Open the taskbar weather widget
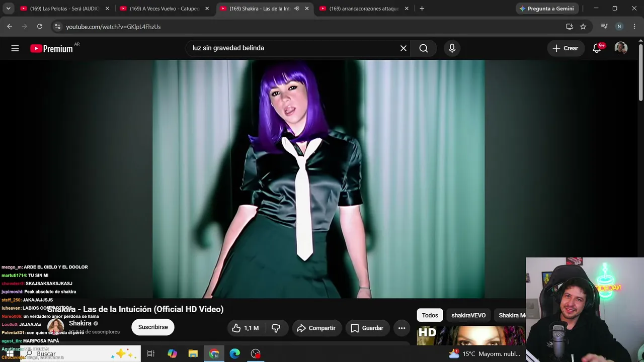 point(484,354)
